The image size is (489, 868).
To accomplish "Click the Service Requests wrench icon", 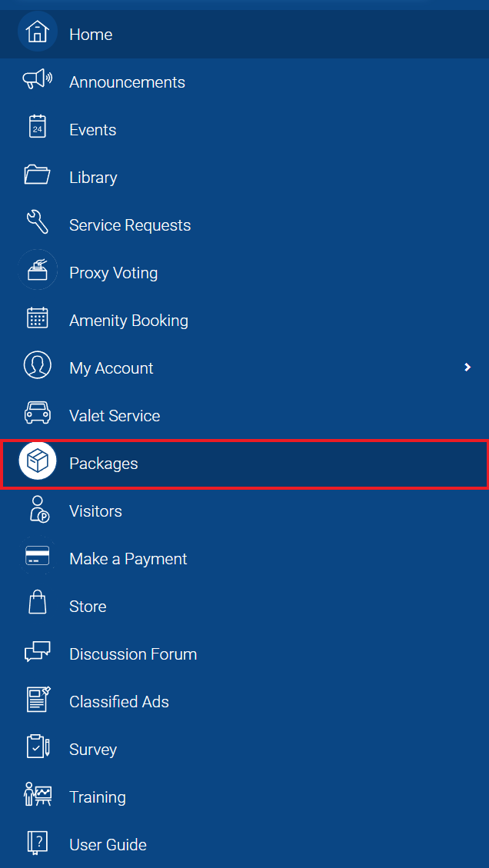I will 38,222.
